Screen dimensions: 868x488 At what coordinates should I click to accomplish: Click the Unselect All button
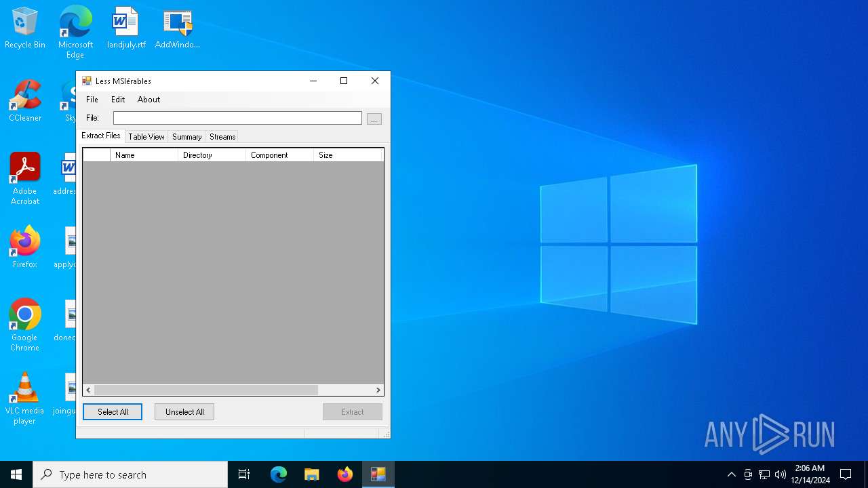(x=184, y=412)
